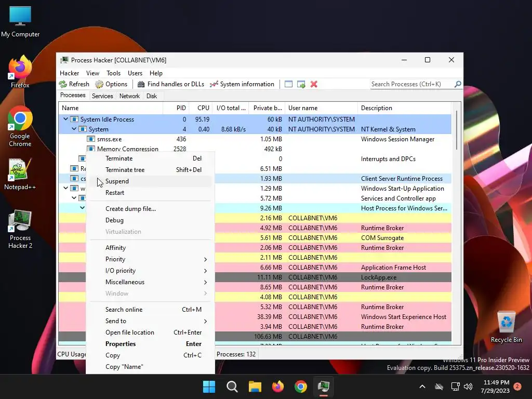Switch to the Disk tab
Screen dimensions: 532x399
pos(152,96)
